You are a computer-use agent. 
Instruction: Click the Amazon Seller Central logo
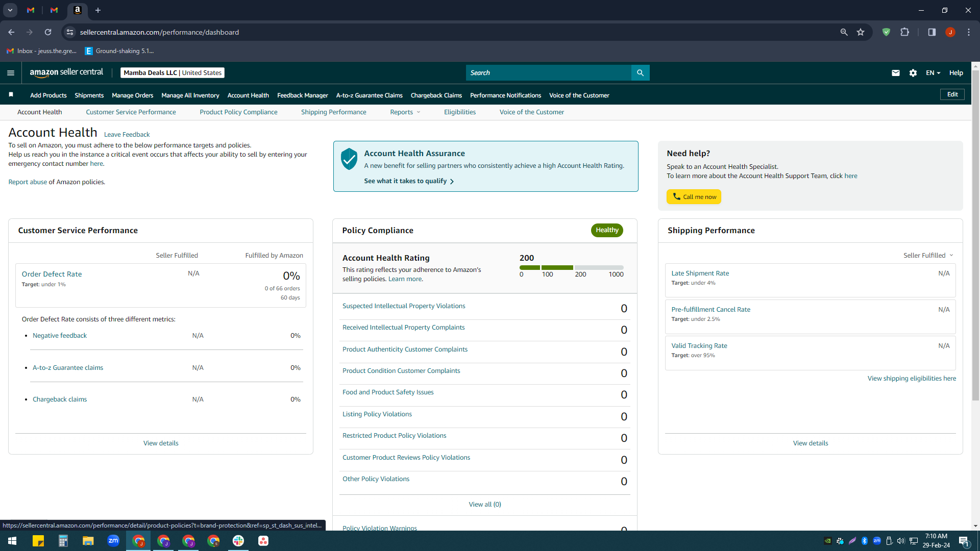[x=66, y=72]
